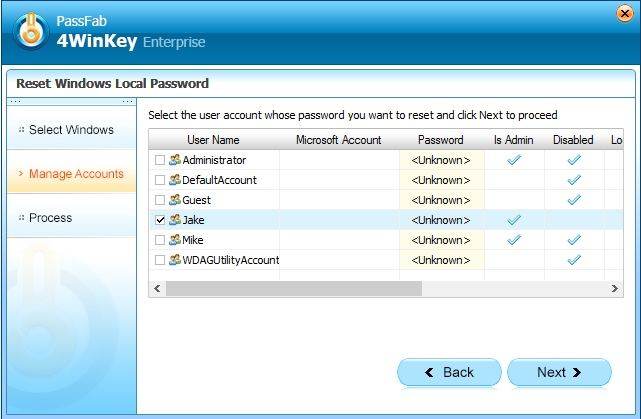
Task: Click the Mike user account icon
Action: (174, 240)
